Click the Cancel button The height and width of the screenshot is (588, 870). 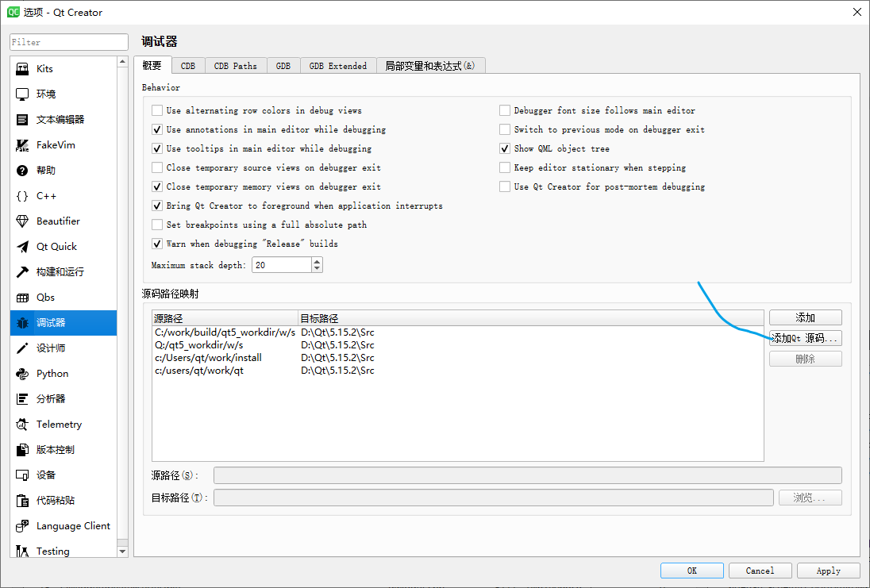pos(760,571)
